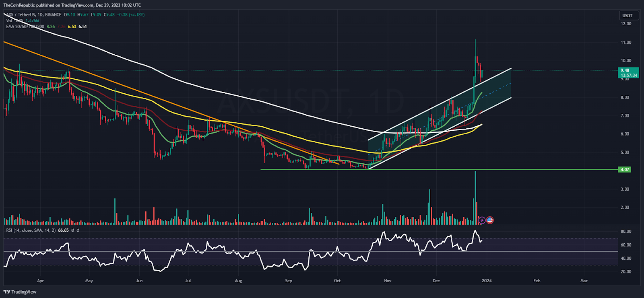This screenshot has width=644, height=298.
Task: Click the 10.00 price axis label
Action: 626,61
